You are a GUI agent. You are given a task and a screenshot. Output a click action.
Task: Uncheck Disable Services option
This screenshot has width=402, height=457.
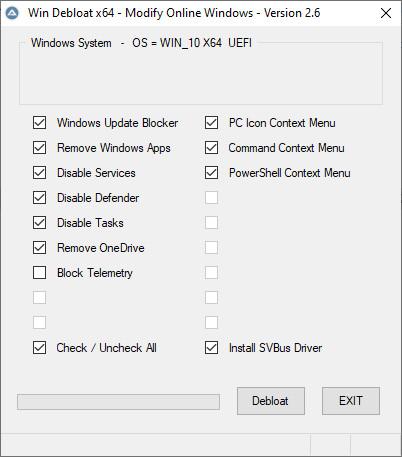pyautogui.click(x=40, y=173)
